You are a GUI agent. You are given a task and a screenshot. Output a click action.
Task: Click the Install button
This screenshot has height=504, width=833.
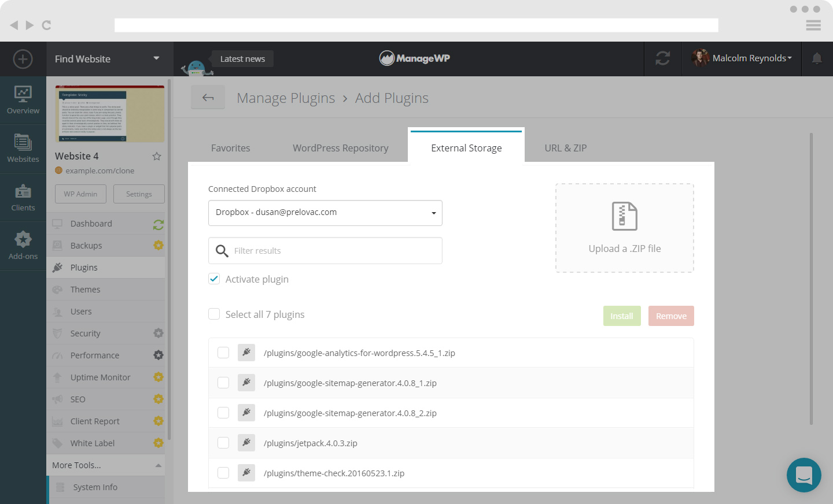[622, 316]
